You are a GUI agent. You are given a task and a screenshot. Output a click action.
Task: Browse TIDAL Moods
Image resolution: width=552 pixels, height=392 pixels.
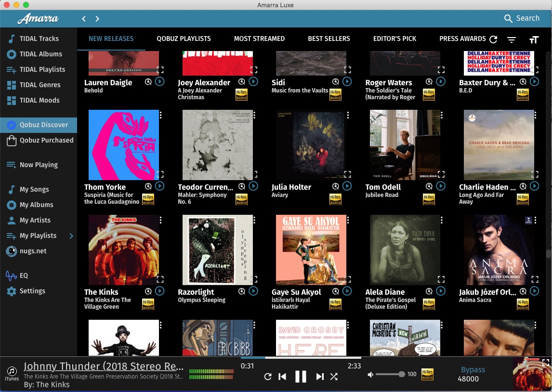39,101
